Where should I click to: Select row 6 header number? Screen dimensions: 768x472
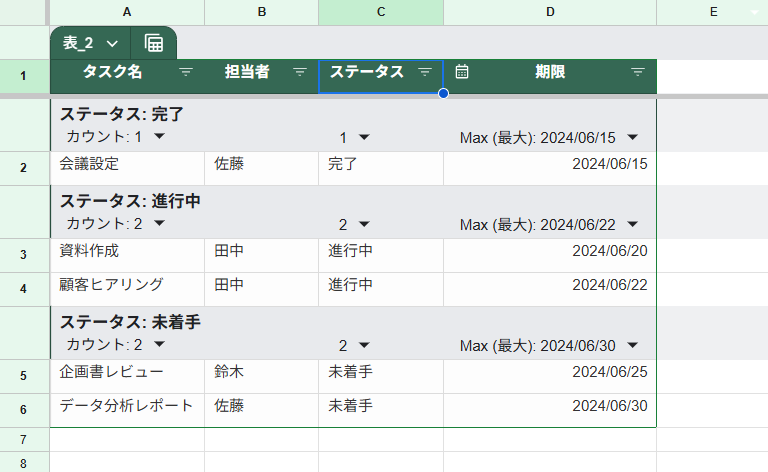click(23, 410)
